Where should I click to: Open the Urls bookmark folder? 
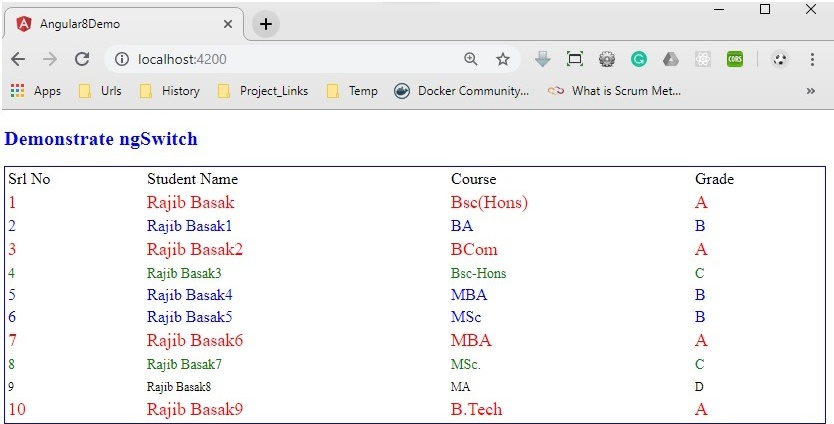click(100, 91)
